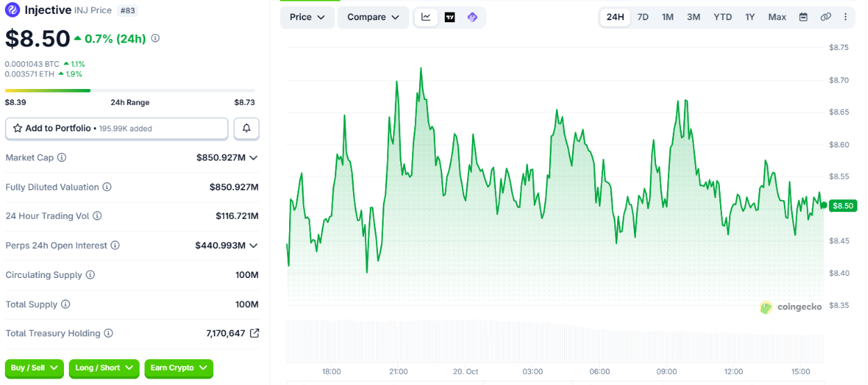Image resolution: width=868 pixels, height=385 pixels.
Task: Click the 21:00 time axis label
Action: 398,372
